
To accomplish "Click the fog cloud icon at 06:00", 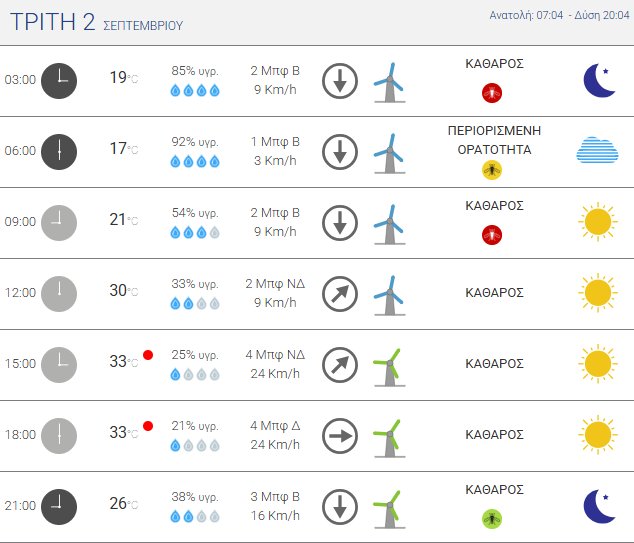I will [x=597, y=150].
